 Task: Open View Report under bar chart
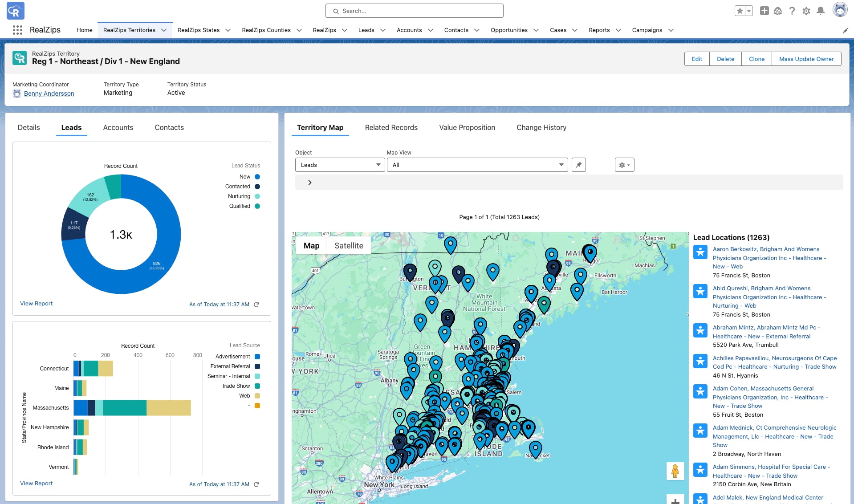pos(36,484)
